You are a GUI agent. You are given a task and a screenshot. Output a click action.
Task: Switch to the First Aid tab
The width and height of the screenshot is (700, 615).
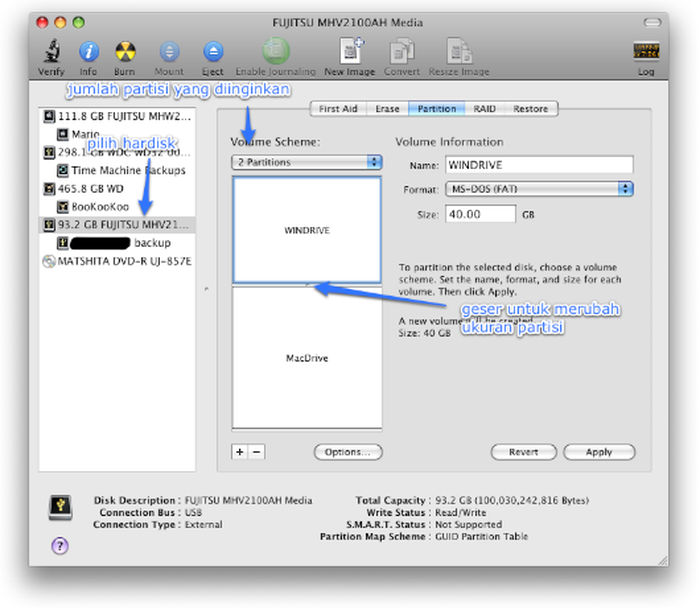click(338, 109)
